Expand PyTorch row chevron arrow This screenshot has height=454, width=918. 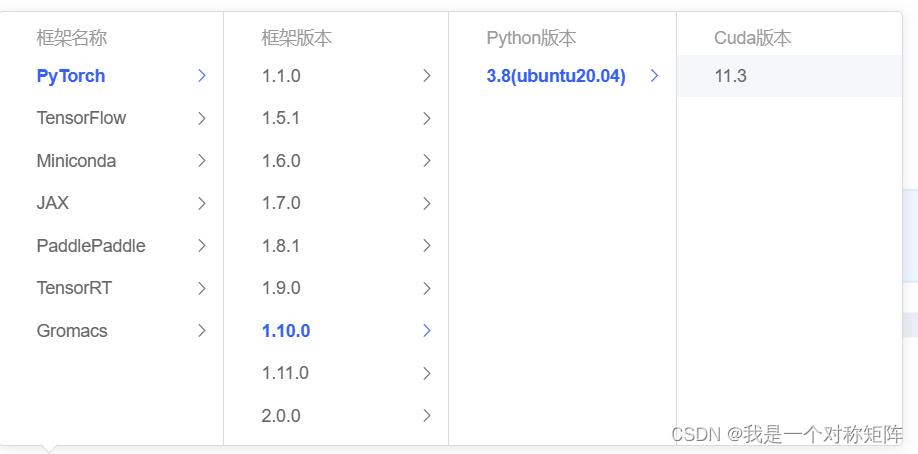(x=202, y=76)
